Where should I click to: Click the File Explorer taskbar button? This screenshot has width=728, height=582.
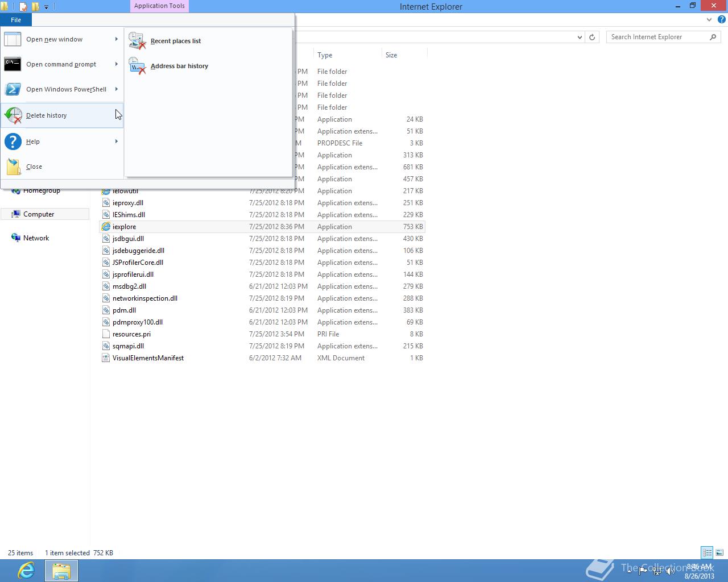61,571
